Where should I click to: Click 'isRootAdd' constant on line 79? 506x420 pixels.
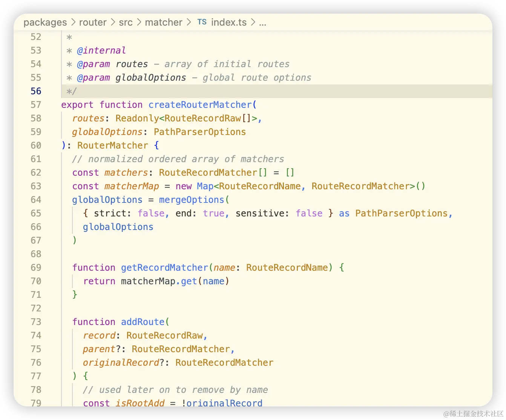click(140, 403)
